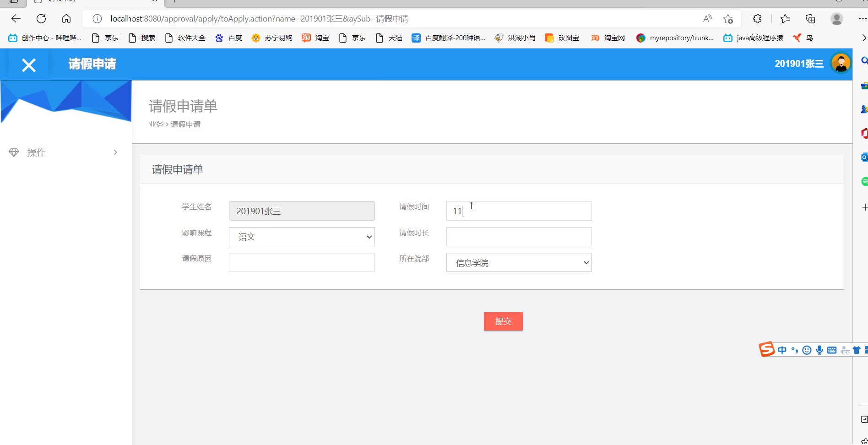Click the 请假时长 input field
Screen dimensions: 868x445
coord(519,237)
